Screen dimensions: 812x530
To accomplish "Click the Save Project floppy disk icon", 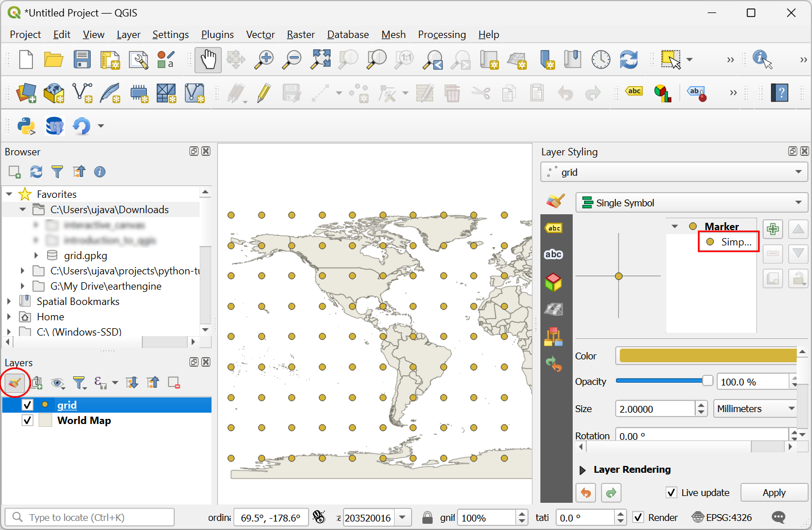I will pyautogui.click(x=82, y=60).
